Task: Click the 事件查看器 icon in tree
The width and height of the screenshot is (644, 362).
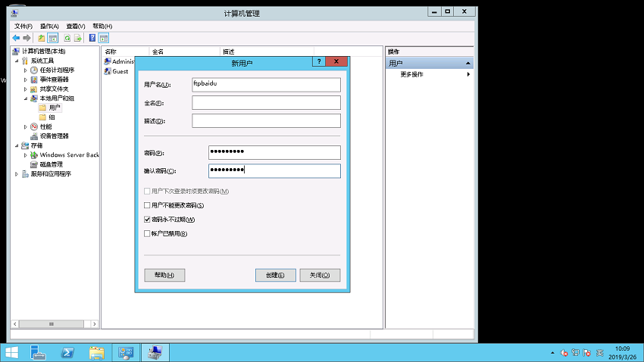Action: click(x=34, y=80)
